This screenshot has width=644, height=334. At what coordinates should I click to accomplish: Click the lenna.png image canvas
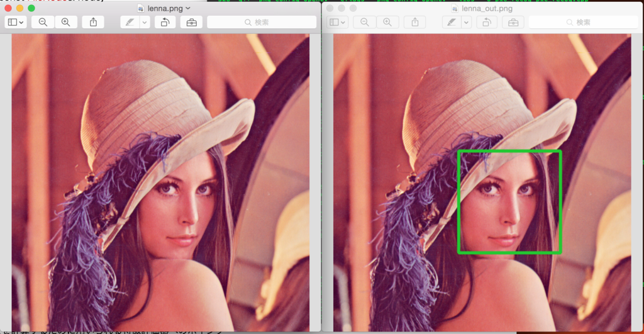(160, 182)
